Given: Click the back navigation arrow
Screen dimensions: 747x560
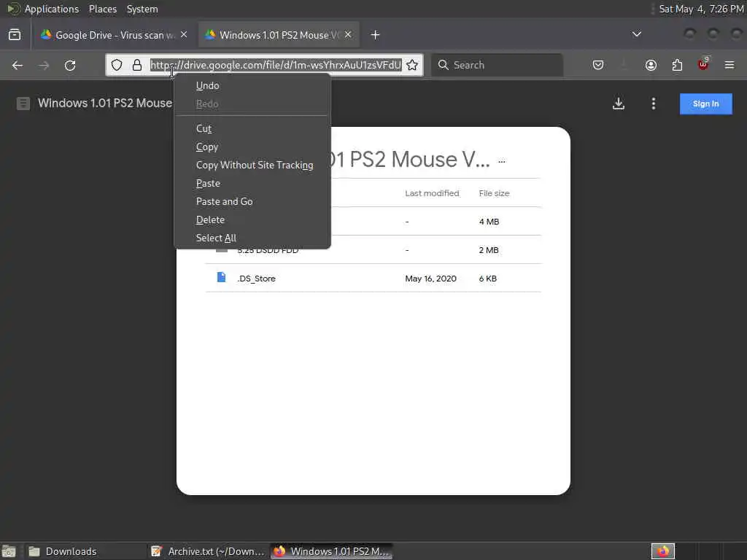Looking at the screenshot, I should tap(18, 65).
